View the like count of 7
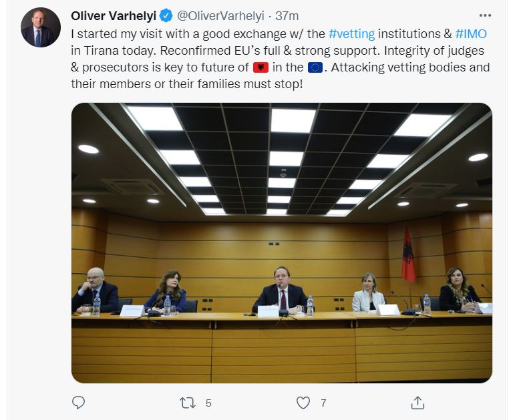 (x=323, y=403)
